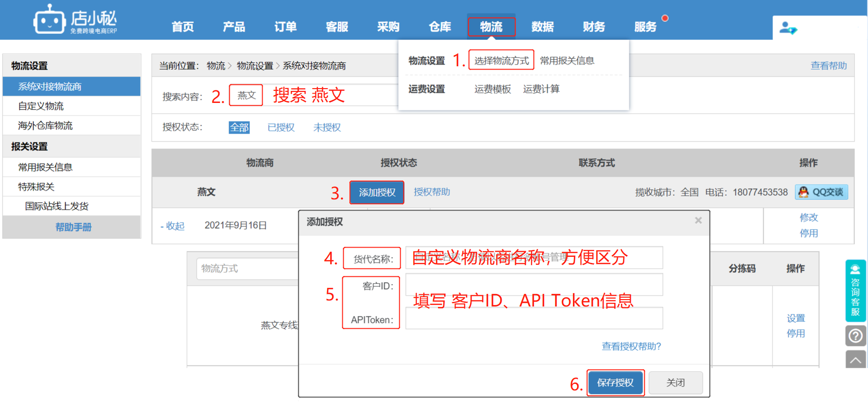
Task: Click 停用 for 燕文专线
Action: (796, 333)
